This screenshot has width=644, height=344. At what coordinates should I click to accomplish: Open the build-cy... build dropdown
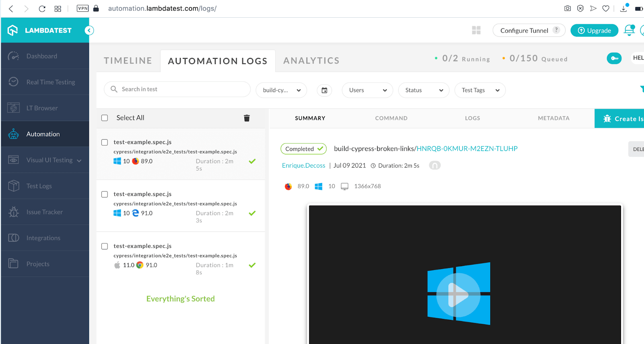coord(281,90)
